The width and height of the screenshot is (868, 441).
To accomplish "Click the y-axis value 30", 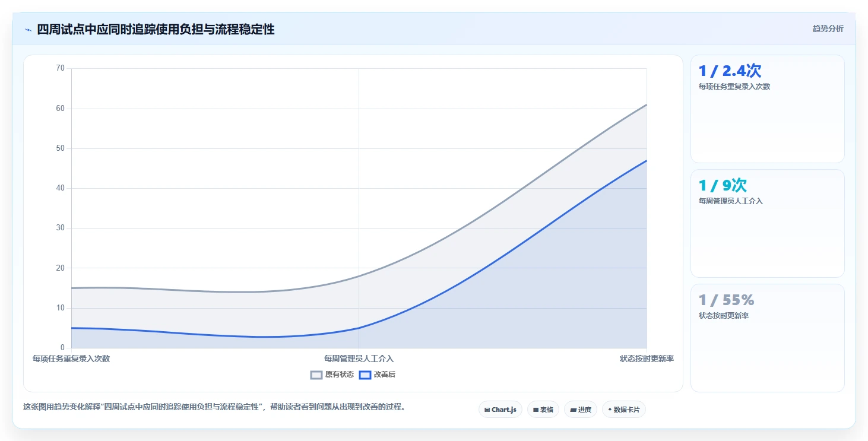I will pos(60,228).
